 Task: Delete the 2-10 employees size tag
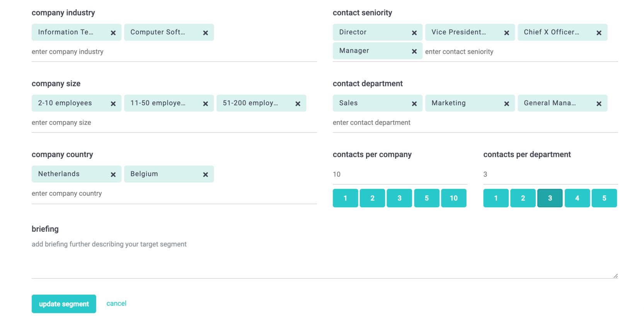pos(113,104)
